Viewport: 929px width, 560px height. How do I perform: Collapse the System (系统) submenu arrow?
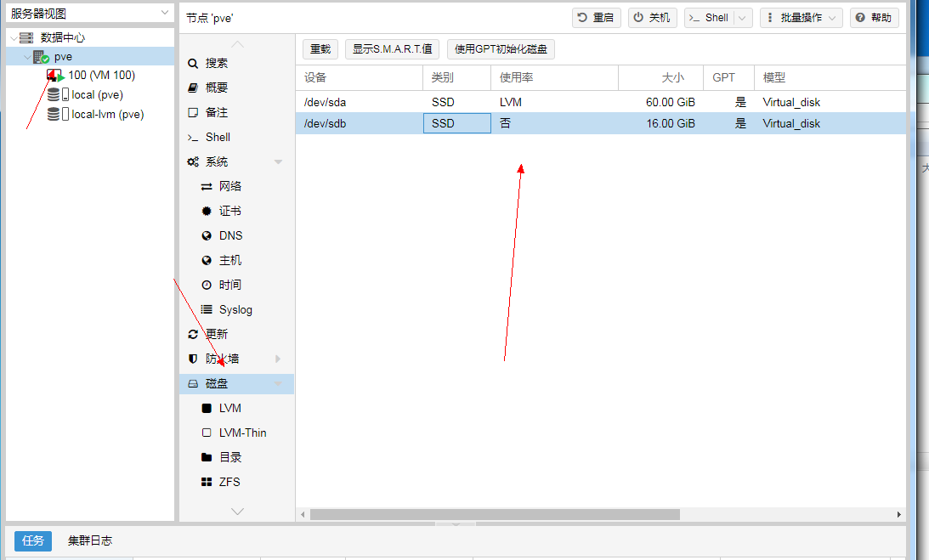278,161
